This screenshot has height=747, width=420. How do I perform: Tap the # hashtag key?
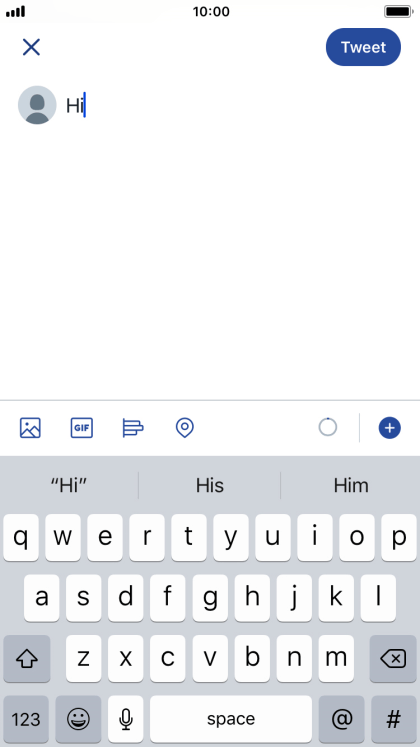pos(394,718)
